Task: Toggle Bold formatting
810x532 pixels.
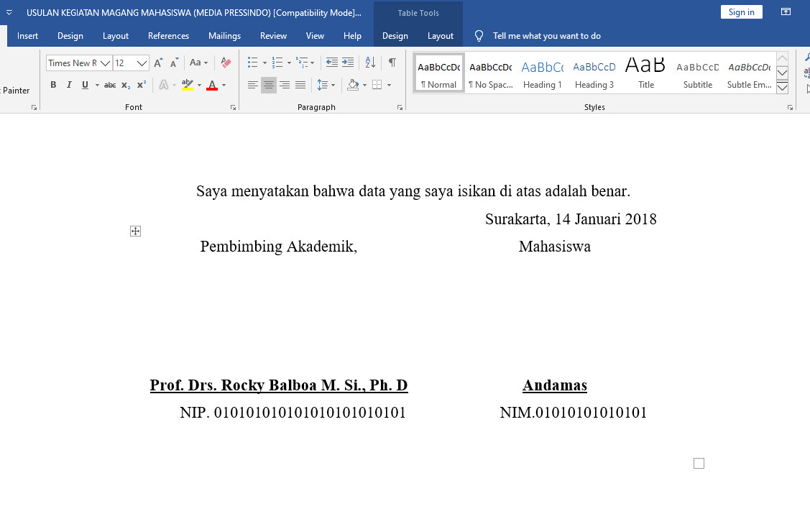Action: pyautogui.click(x=53, y=86)
